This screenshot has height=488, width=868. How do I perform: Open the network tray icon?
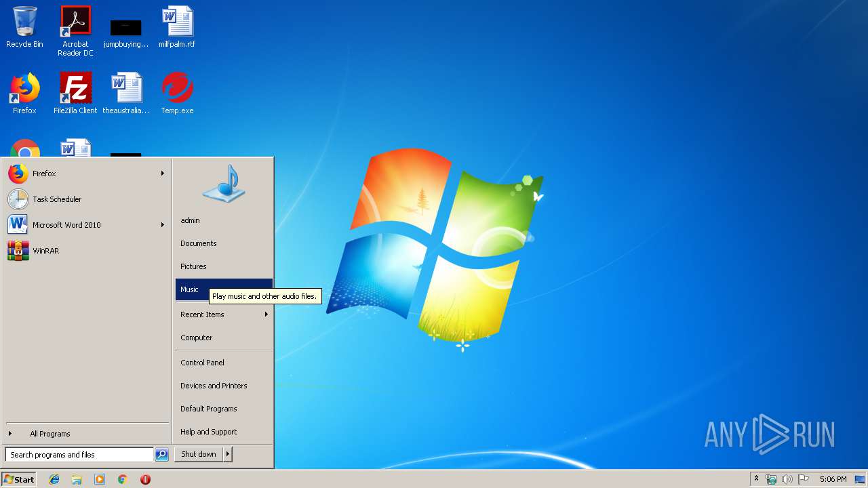tap(771, 479)
